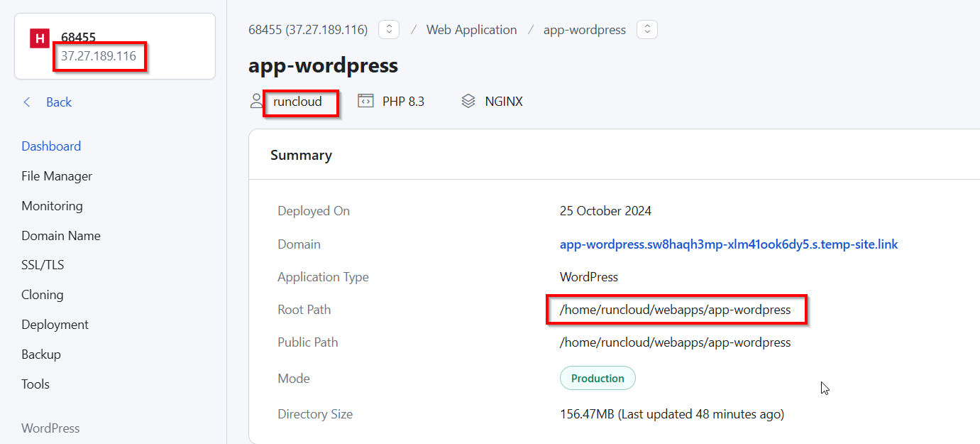This screenshot has width=980, height=444.
Task: Open app switcher dropdown next to app-wordpress
Action: (647, 30)
